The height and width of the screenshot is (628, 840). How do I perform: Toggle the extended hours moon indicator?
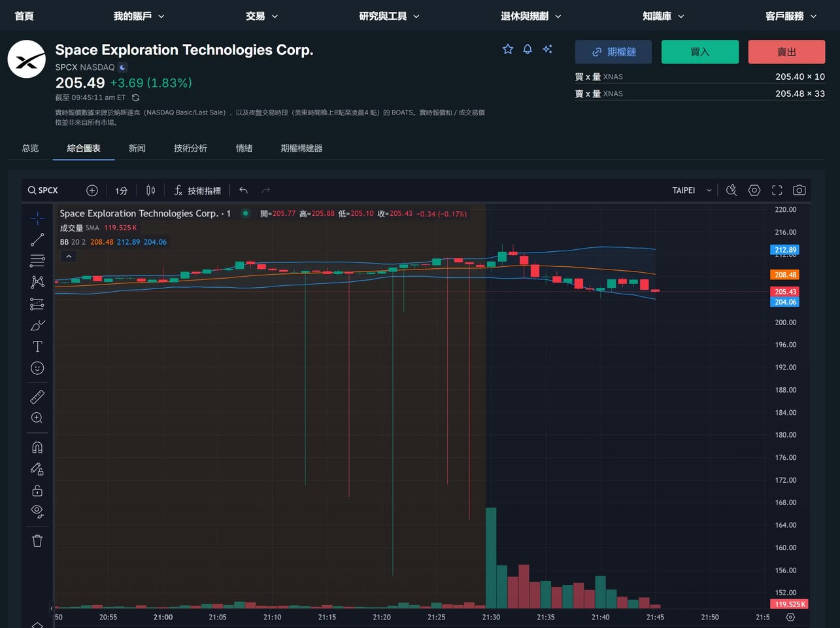122,67
